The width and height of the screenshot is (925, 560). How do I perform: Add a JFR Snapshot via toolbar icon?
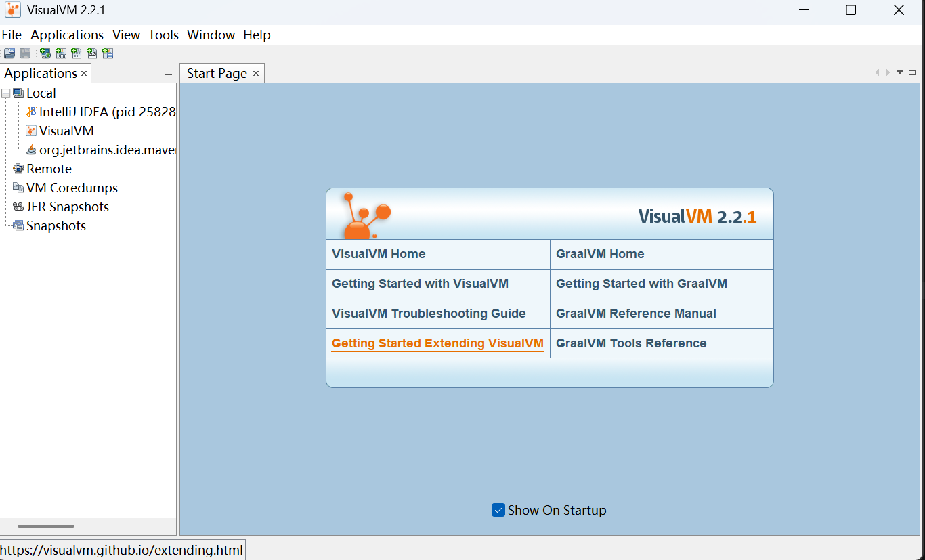tap(92, 53)
